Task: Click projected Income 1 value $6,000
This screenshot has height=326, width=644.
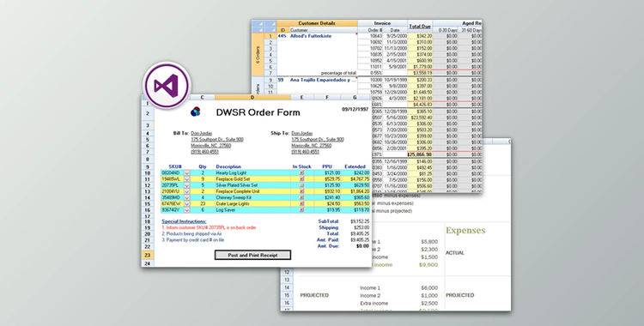Action: click(429, 287)
